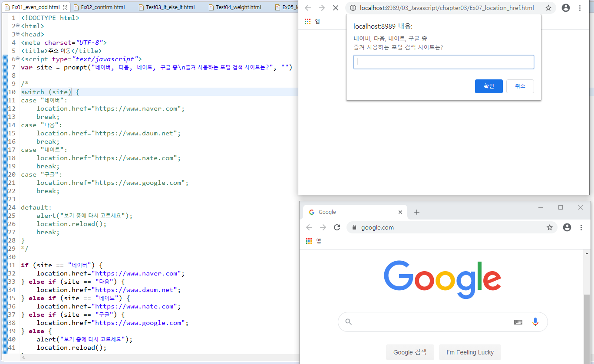
Task: Click the localhost URL address bar
Action: pos(447,8)
